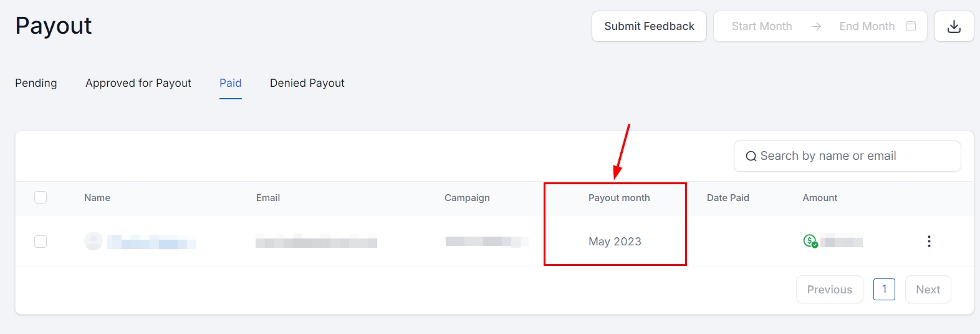Click the arrow between Start and End Month
The image size is (980, 334).
(816, 26)
